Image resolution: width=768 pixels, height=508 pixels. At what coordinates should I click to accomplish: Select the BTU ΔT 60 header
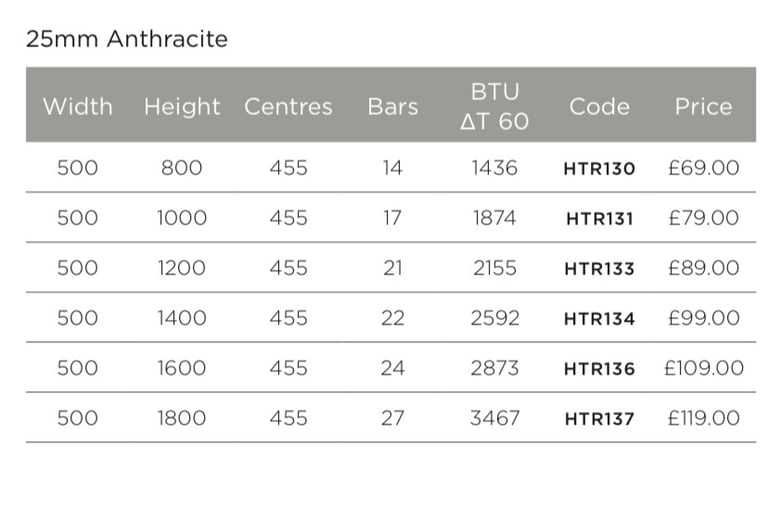495,106
